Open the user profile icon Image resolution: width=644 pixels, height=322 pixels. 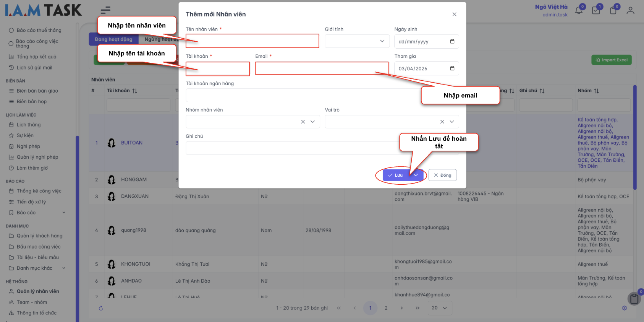click(630, 11)
